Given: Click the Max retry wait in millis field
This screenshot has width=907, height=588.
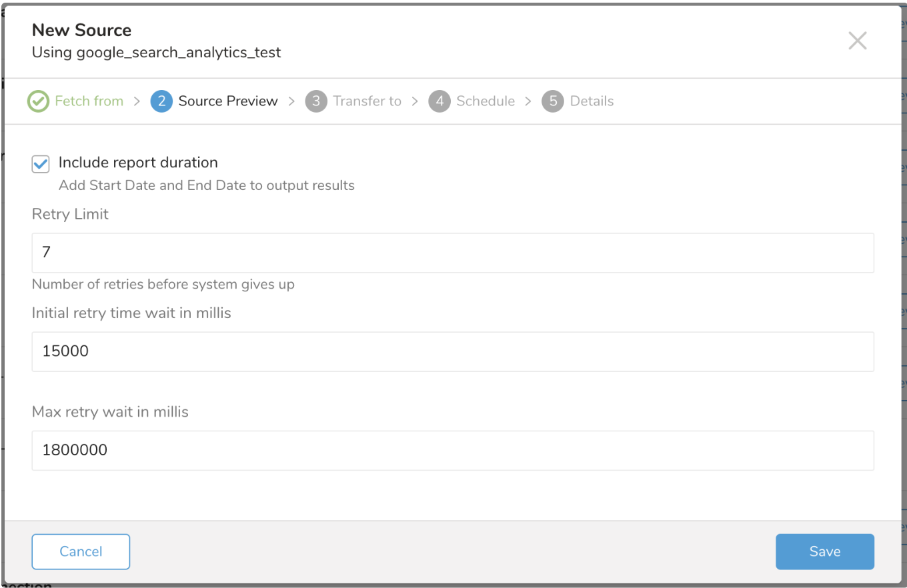Looking at the screenshot, I should 452,450.
